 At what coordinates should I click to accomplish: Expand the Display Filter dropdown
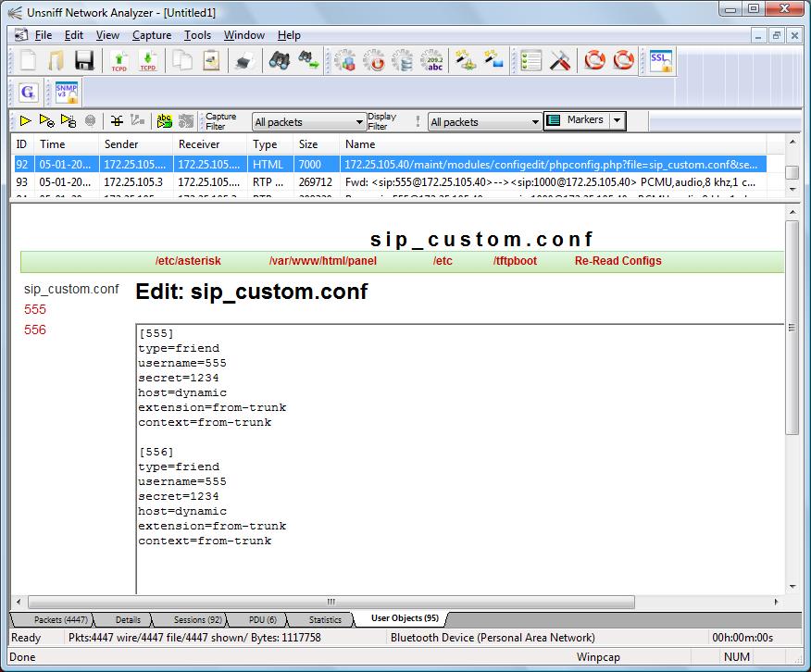(535, 122)
